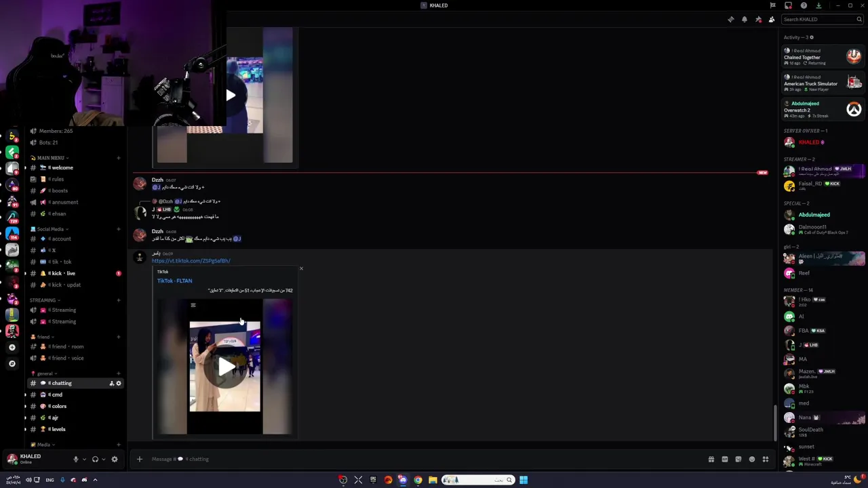Image resolution: width=868 pixels, height=488 pixels.
Task: Create channel in MAIN MENU category
Action: [118, 158]
